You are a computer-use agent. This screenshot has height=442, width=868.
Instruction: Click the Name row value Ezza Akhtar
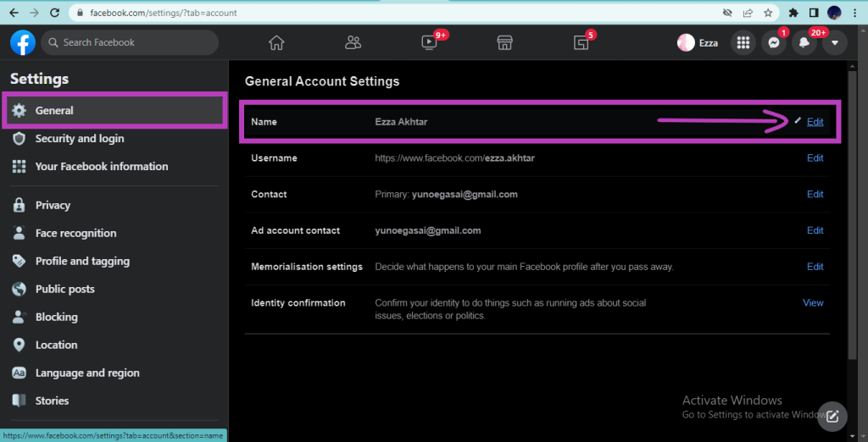click(401, 122)
